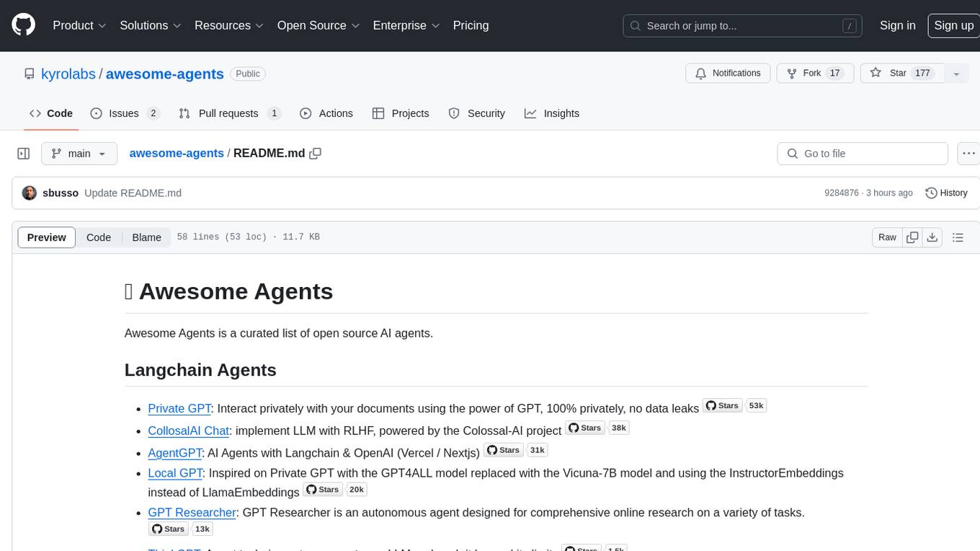Image resolution: width=980 pixels, height=551 pixels.
Task: Open the AgentGPT link
Action: coord(175,453)
